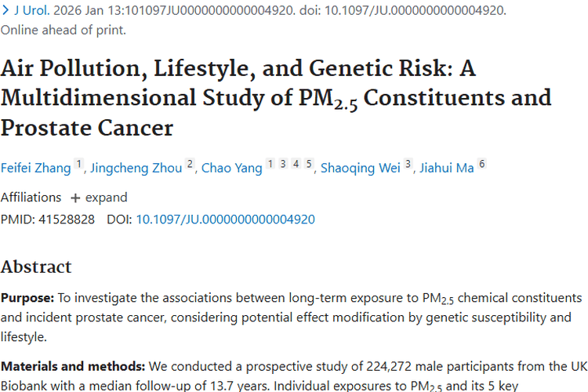Click affiliation superscript 2 after Jingcheng Zhou
Screen dimensions: 588x392
[190, 165]
